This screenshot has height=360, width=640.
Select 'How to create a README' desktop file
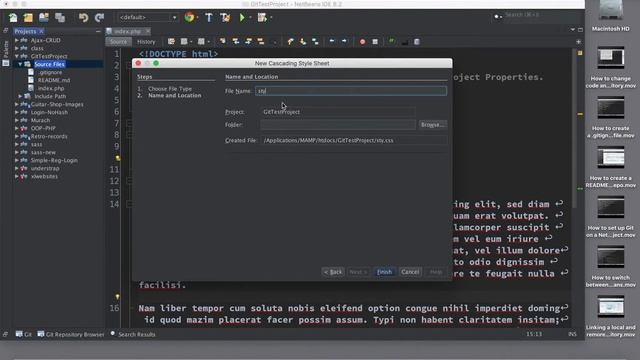pos(611,167)
